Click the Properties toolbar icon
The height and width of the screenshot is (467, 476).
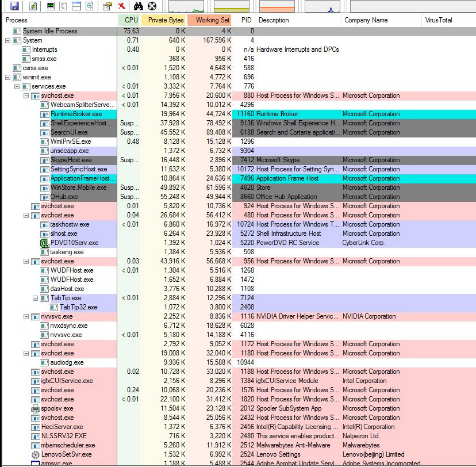coord(107,6)
